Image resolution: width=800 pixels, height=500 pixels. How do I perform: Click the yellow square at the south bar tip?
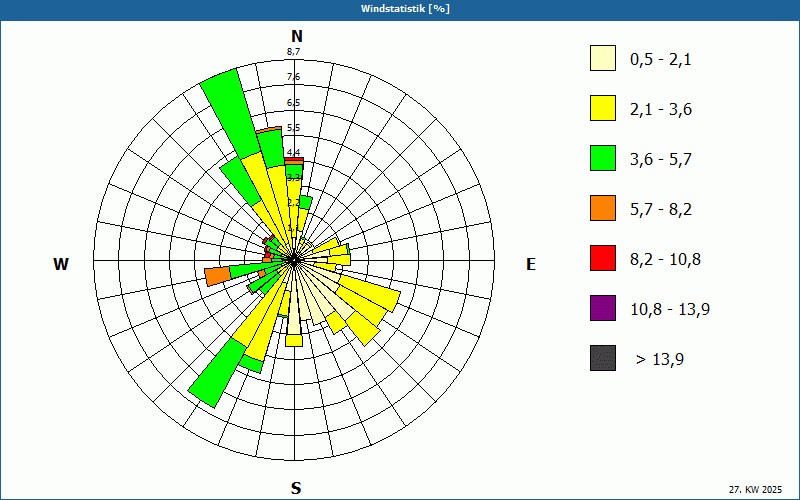(294, 341)
